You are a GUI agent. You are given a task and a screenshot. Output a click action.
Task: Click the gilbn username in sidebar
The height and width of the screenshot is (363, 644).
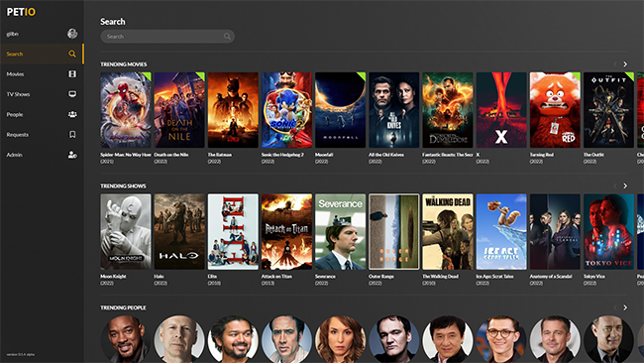(x=12, y=34)
